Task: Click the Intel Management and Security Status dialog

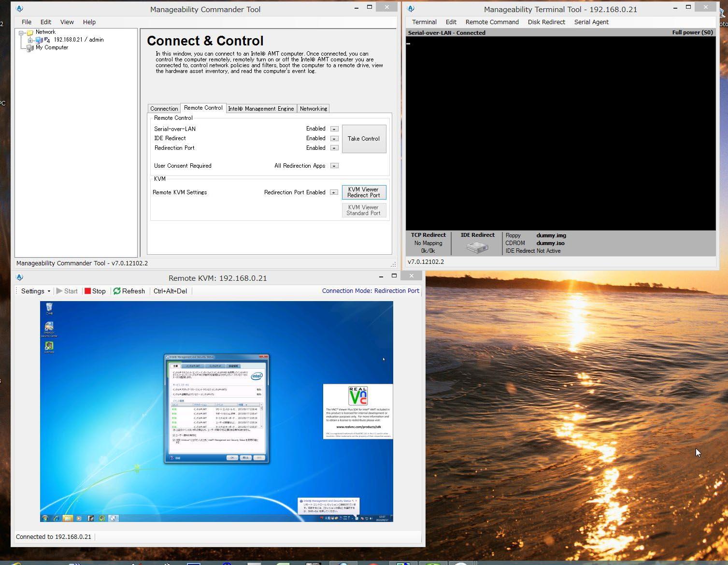Action: click(x=216, y=409)
